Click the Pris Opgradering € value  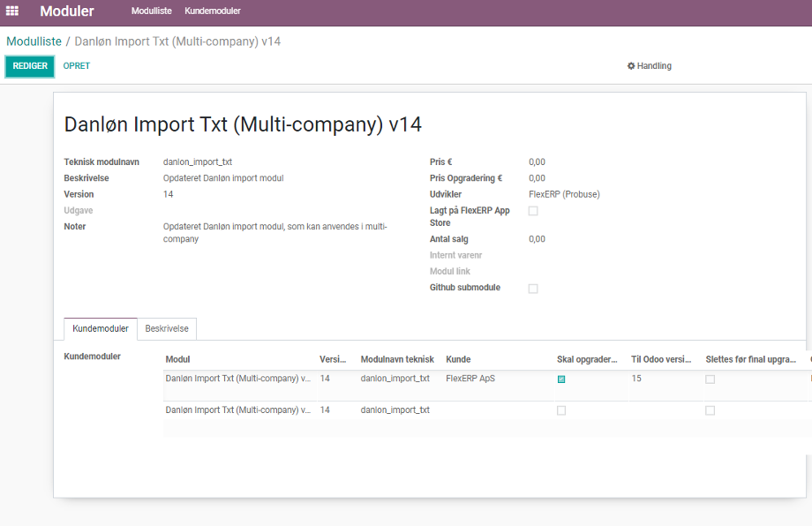537,178
